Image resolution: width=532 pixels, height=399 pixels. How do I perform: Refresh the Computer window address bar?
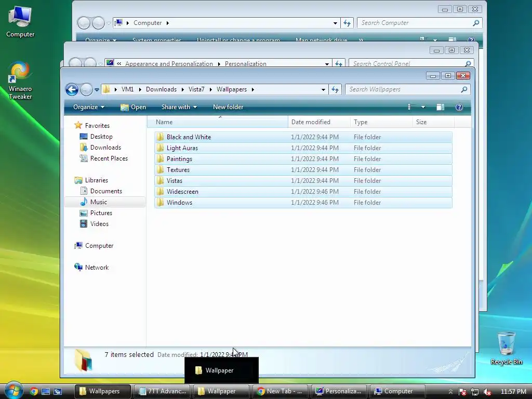(x=347, y=23)
